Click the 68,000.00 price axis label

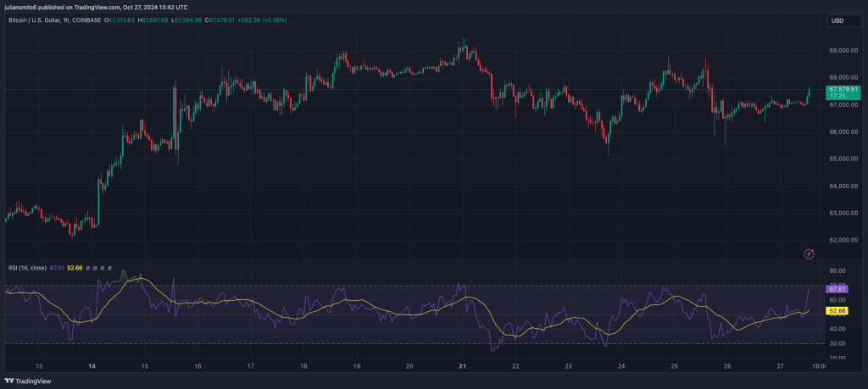tap(843, 77)
